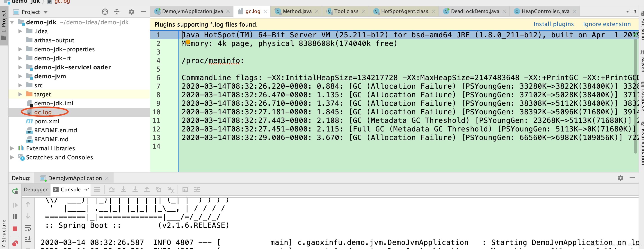
Task: Expand demo-jdk-serviceLoader module
Action: (x=20, y=67)
